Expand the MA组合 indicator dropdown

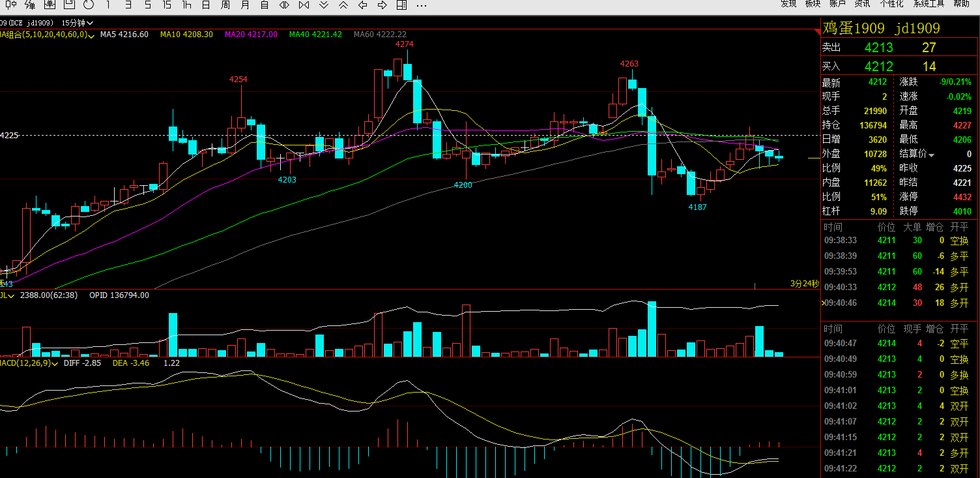pyautogui.click(x=91, y=35)
